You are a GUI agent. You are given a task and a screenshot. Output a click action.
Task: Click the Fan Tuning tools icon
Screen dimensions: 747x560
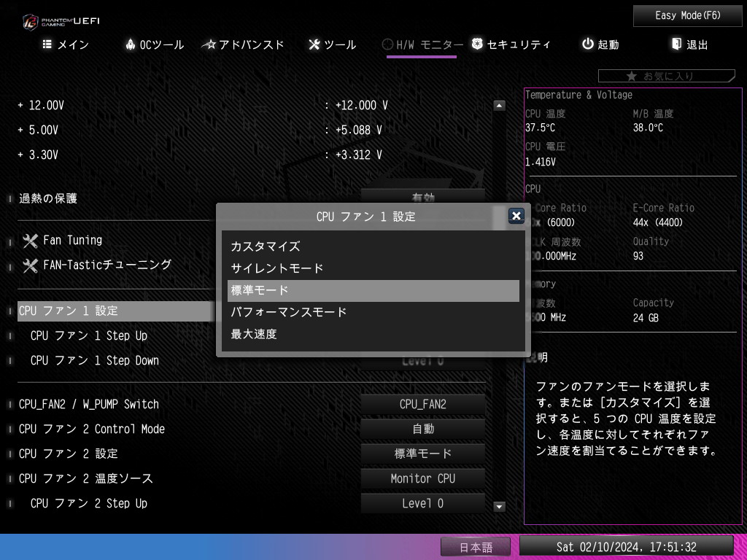point(30,241)
